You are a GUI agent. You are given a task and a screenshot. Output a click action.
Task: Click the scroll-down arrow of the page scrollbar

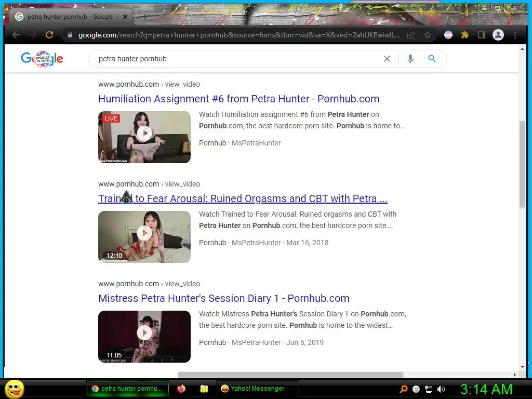pyautogui.click(x=522, y=367)
